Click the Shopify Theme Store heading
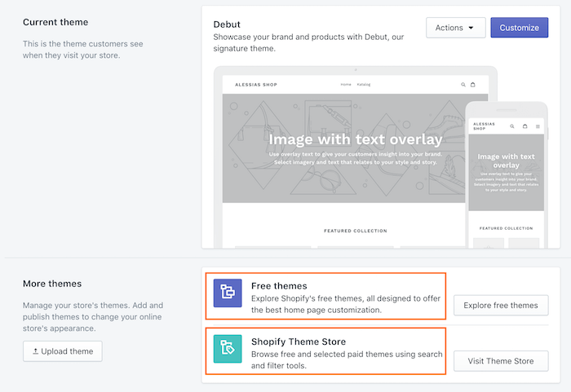Screen dimensions: 571x392 (299, 341)
